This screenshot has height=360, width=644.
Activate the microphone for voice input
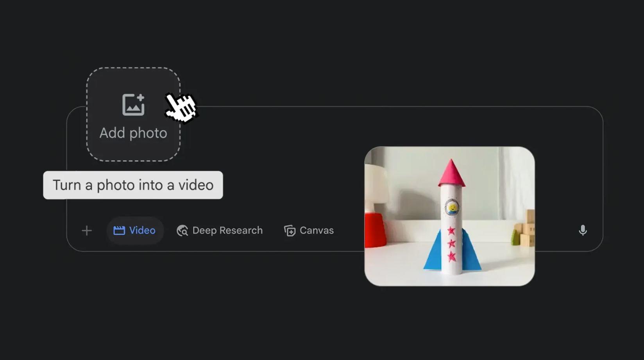(x=583, y=231)
